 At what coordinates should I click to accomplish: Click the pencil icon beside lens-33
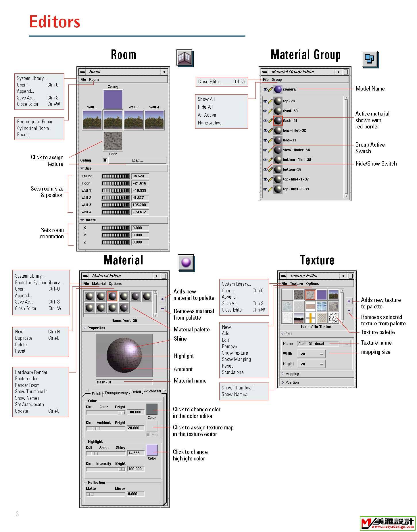(x=270, y=140)
